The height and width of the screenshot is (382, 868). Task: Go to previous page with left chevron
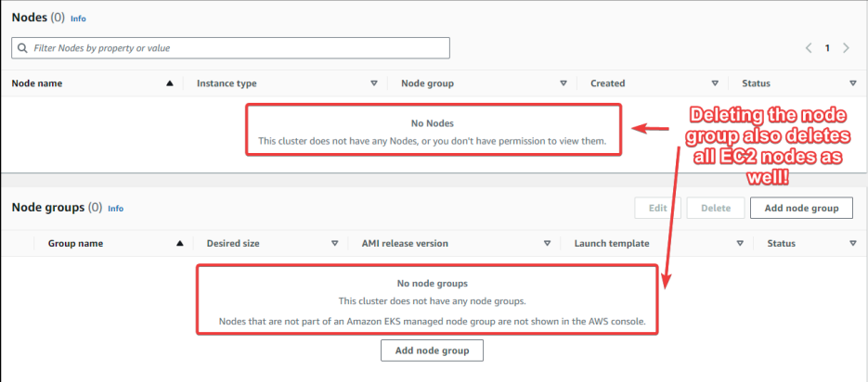click(x=809, y=48)
